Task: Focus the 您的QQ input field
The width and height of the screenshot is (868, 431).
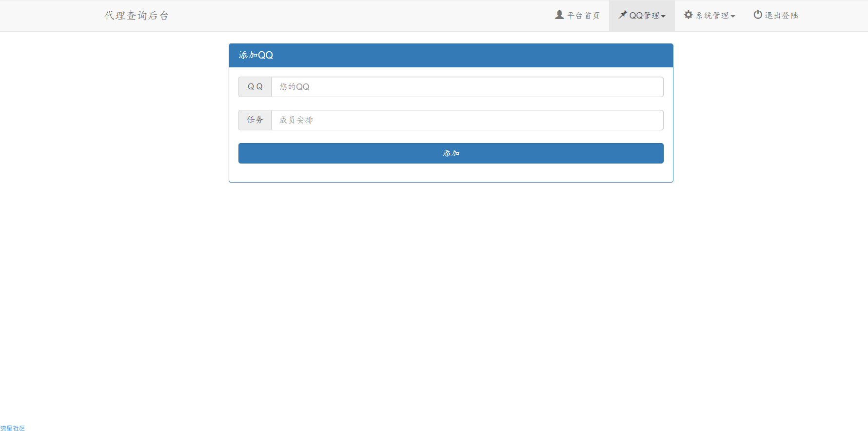Action: point(467,87)
